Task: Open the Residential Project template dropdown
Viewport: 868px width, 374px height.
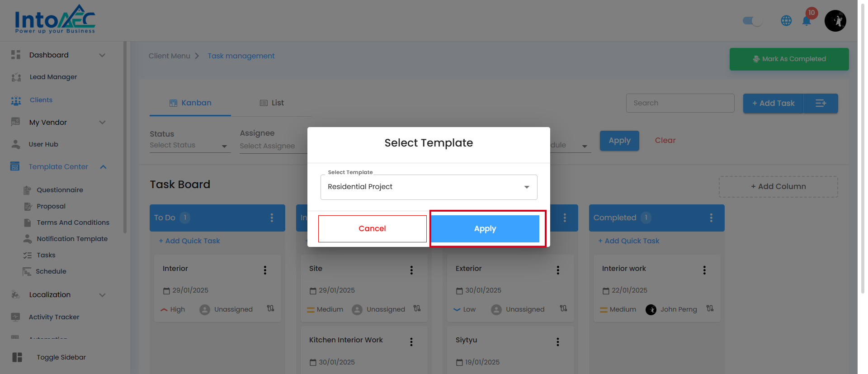Action: [429, 187]
